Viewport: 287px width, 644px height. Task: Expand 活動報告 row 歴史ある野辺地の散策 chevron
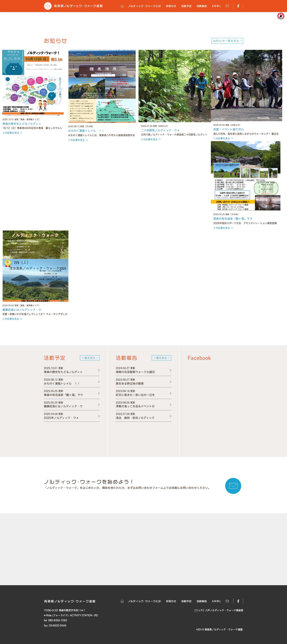point(170,381)
